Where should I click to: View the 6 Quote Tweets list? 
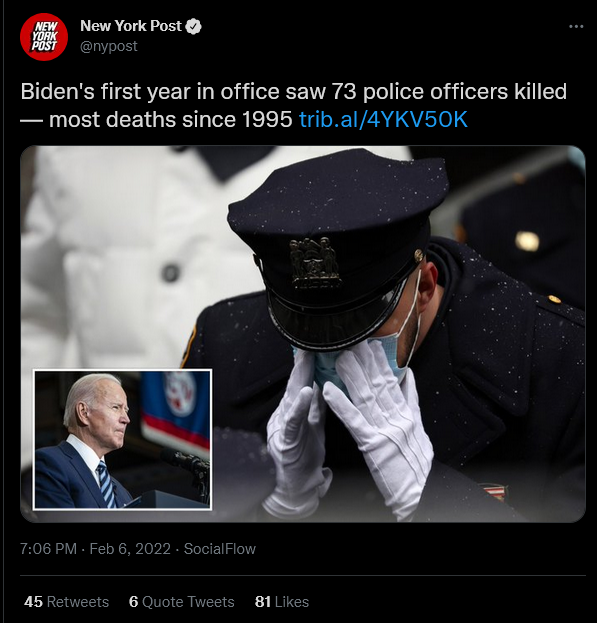pos(182,602)
